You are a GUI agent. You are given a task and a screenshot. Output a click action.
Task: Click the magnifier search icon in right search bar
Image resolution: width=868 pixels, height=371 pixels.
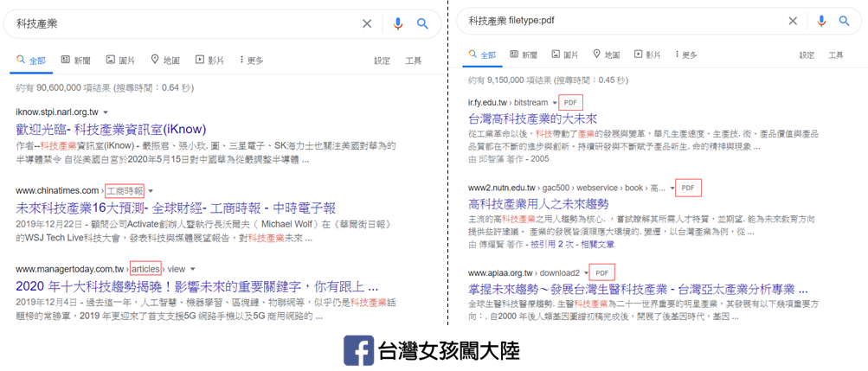(x=844, y=21)
